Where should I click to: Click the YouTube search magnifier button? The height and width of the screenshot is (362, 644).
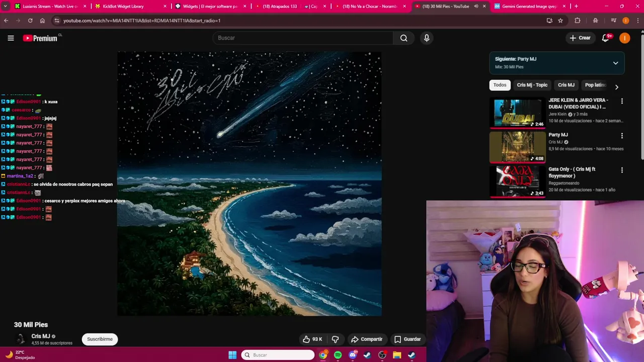pos(404,38)
